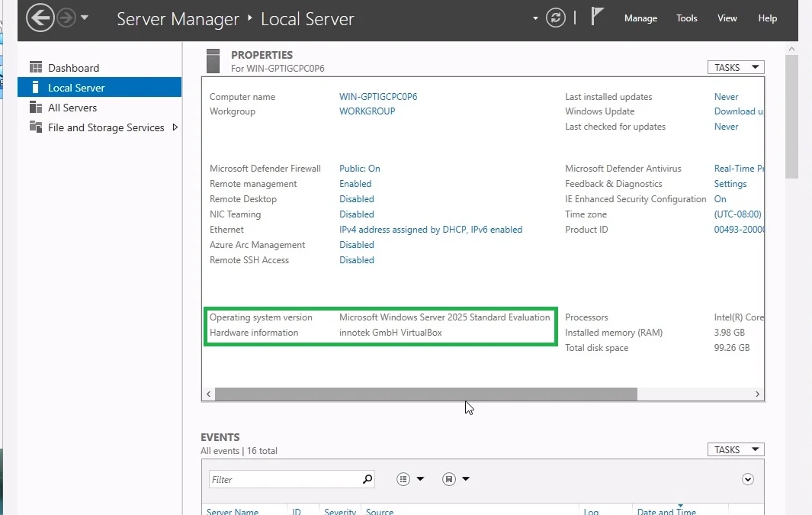812x515 pixels.
Task: Click the Remote Desktop Disabled link
Action: (x=356, y=199)
